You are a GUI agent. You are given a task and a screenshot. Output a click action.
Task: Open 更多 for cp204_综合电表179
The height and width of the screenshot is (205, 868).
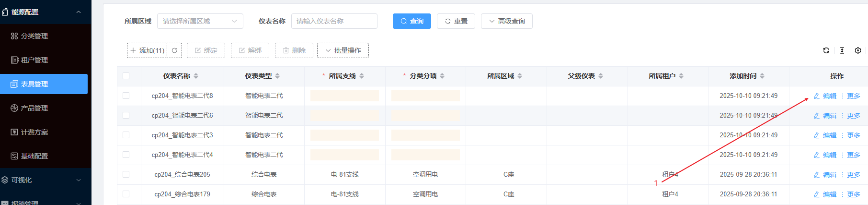tap(851, 194)
